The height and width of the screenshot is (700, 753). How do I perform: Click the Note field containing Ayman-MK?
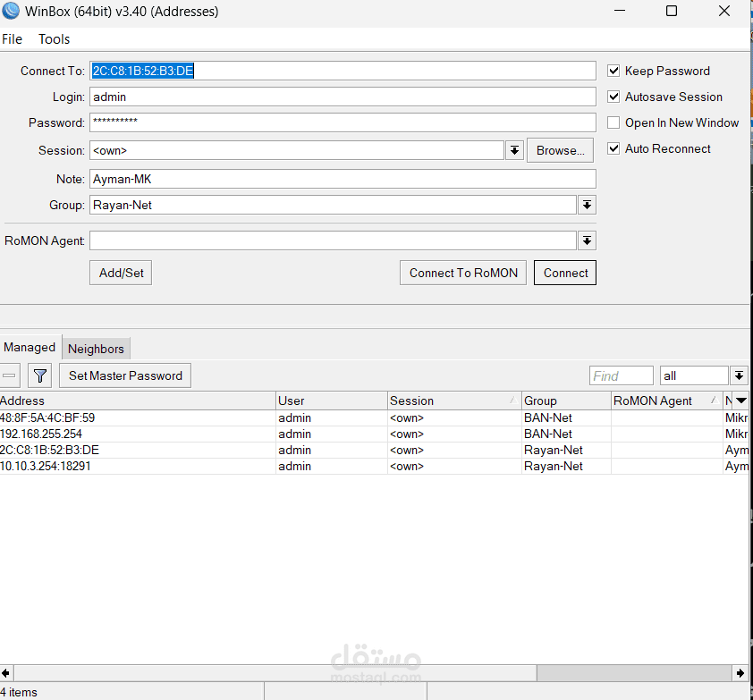coord(343,179)
